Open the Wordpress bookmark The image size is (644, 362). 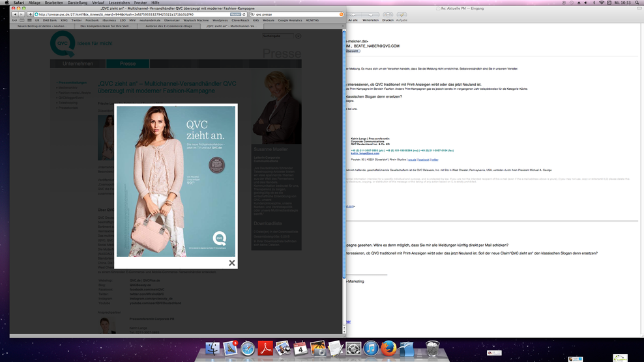(220, 20)
